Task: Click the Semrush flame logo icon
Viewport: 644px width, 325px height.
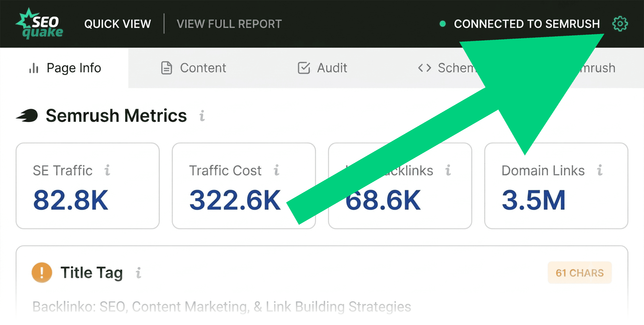Action: pos(27,116)
